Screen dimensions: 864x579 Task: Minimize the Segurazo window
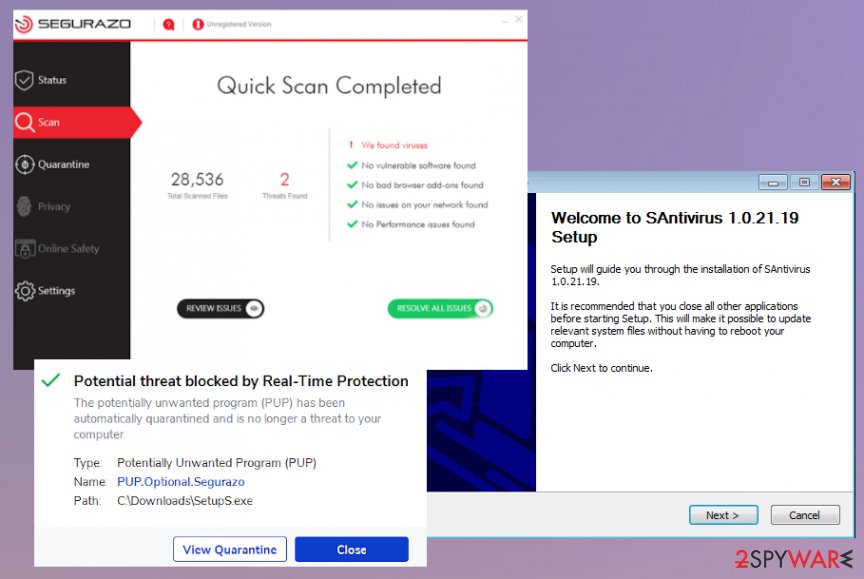[505, 20]
